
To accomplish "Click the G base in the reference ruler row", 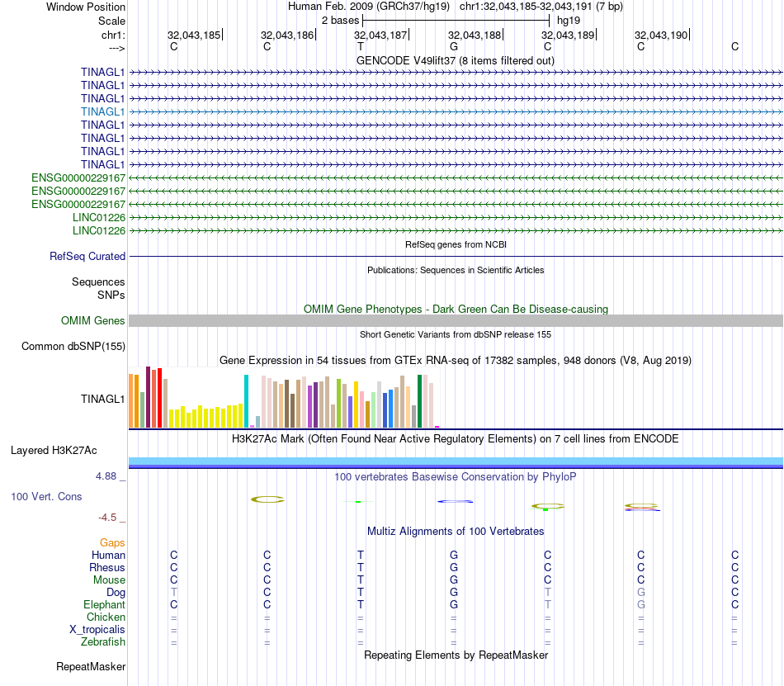I will (454, 46).
